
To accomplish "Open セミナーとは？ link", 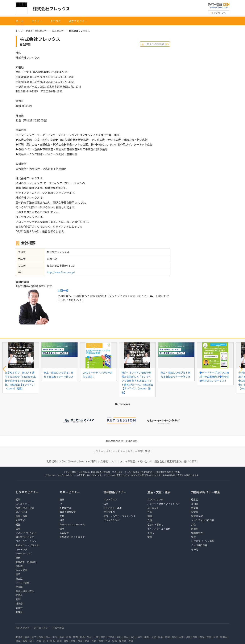I will tap(102, 451).
